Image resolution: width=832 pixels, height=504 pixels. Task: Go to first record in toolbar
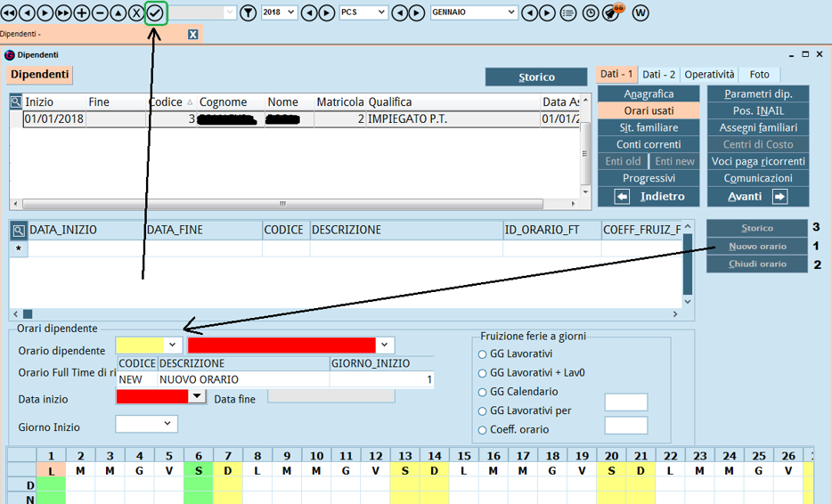(x=9, y=12)
